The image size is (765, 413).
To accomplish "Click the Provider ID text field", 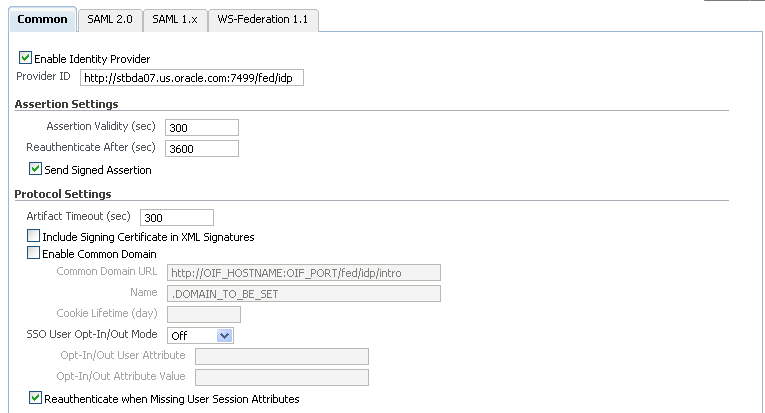I will point(190,78).
